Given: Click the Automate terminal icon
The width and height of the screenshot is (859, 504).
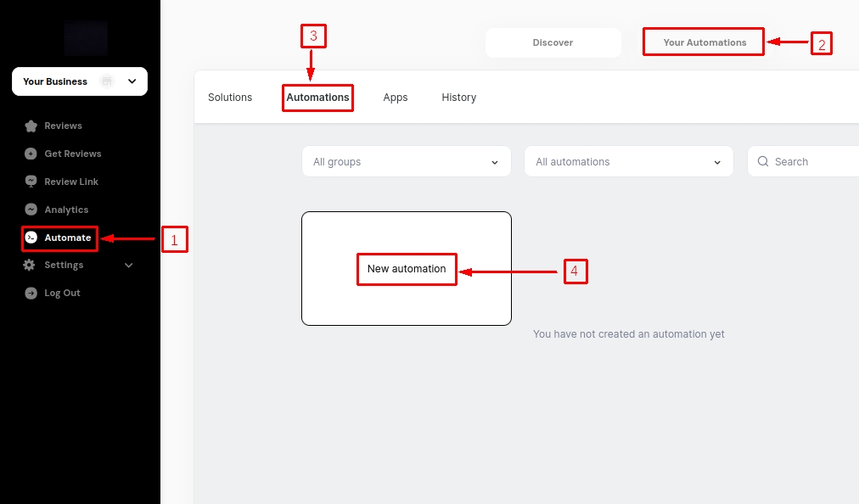Looking at the screenshot, I should [31, 238].
